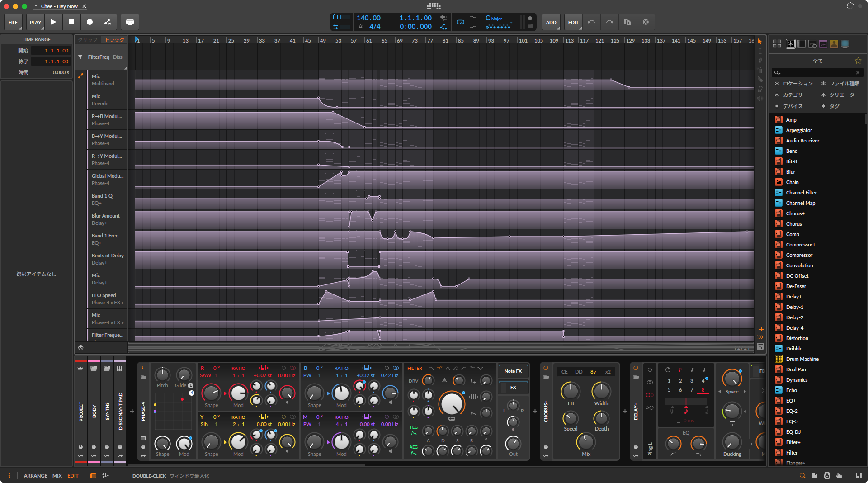Image resolution: width=868 pixels, height=483 pixels.
Task: Toggle the arranger loop button
Action: point(460,22)
